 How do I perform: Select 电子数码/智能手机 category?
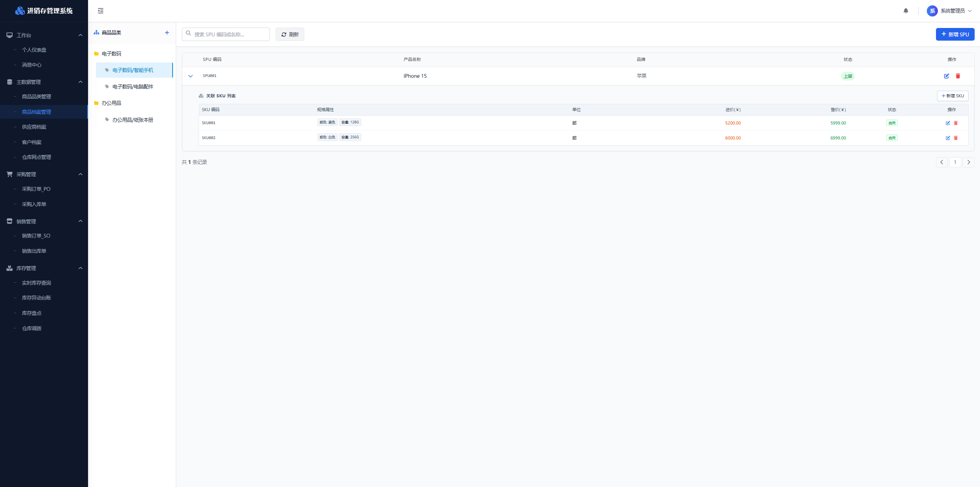point(134,70)
